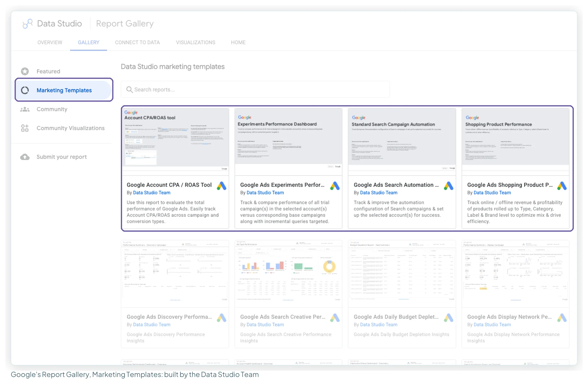Click the Featured star icon
Image resolution: width=588 pixels, height=385 pixels.
[25, 71]
